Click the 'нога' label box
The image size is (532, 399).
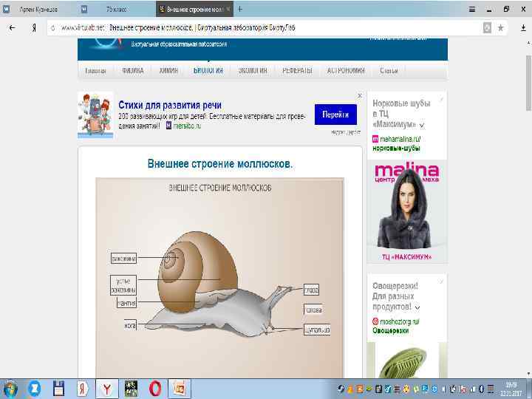(x=130, y=325)
